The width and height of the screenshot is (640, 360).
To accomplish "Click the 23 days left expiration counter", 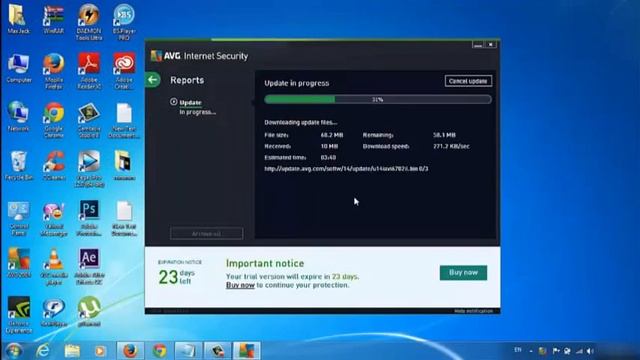I will coord(176,277).
